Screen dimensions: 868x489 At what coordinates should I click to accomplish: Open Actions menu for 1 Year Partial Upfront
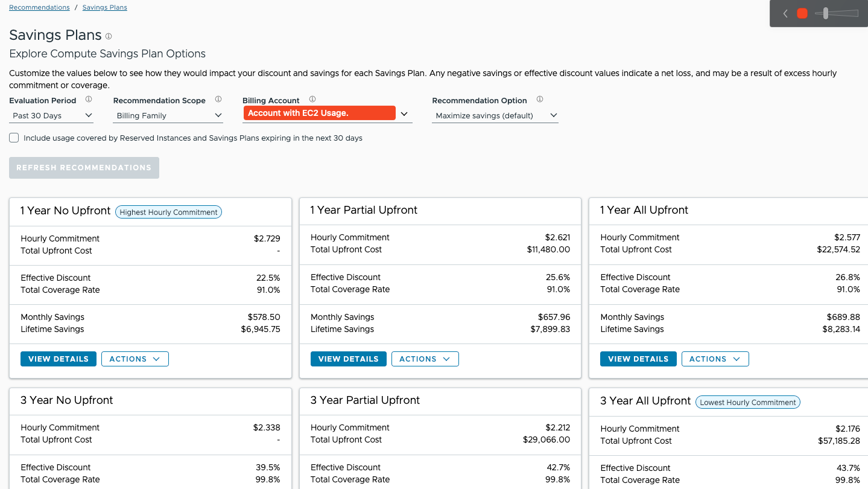(x=425, y=359)
